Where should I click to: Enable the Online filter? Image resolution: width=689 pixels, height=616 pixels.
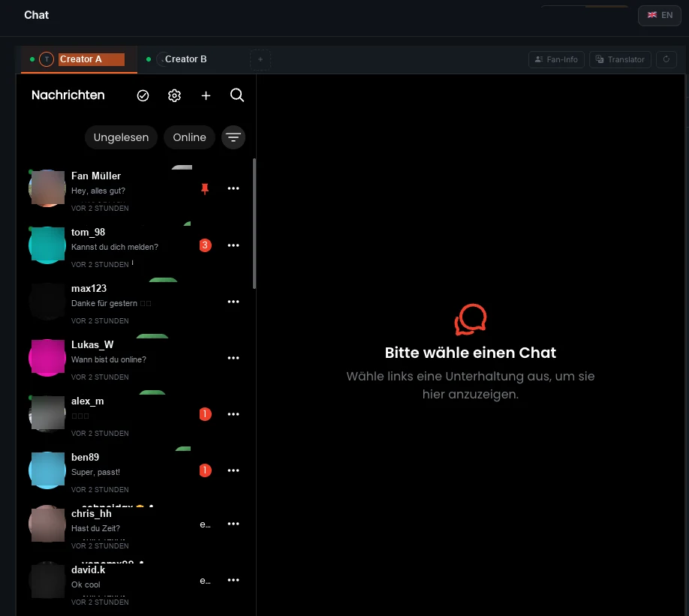[189, 137]
